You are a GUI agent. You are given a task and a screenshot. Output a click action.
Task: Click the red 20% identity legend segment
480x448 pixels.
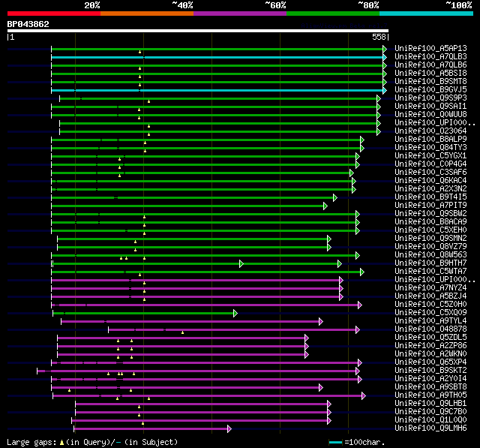54,14
